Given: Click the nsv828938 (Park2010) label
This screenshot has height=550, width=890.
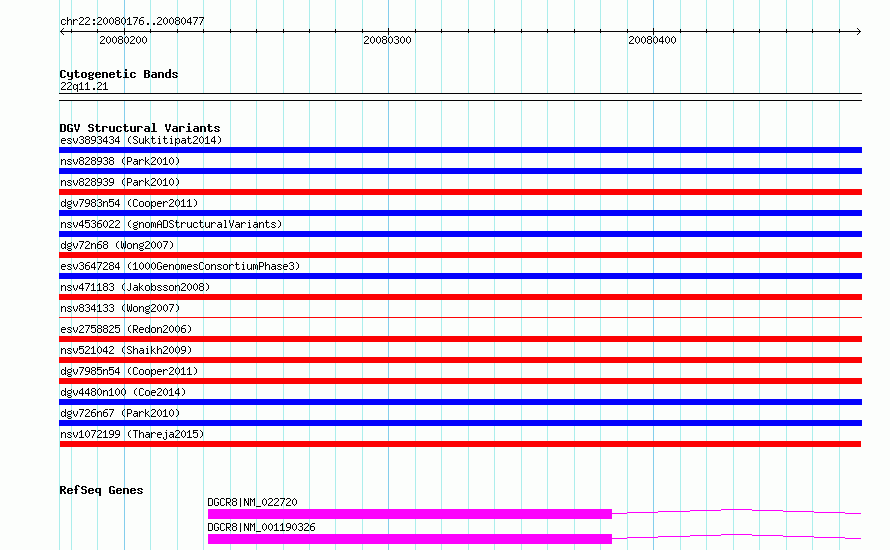Looking at the screenshot, I should point(120,161).
